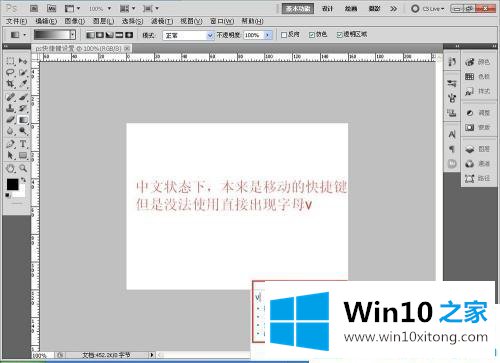
Task: Select the Eyedropper tool
Action: tap(23, 83)
